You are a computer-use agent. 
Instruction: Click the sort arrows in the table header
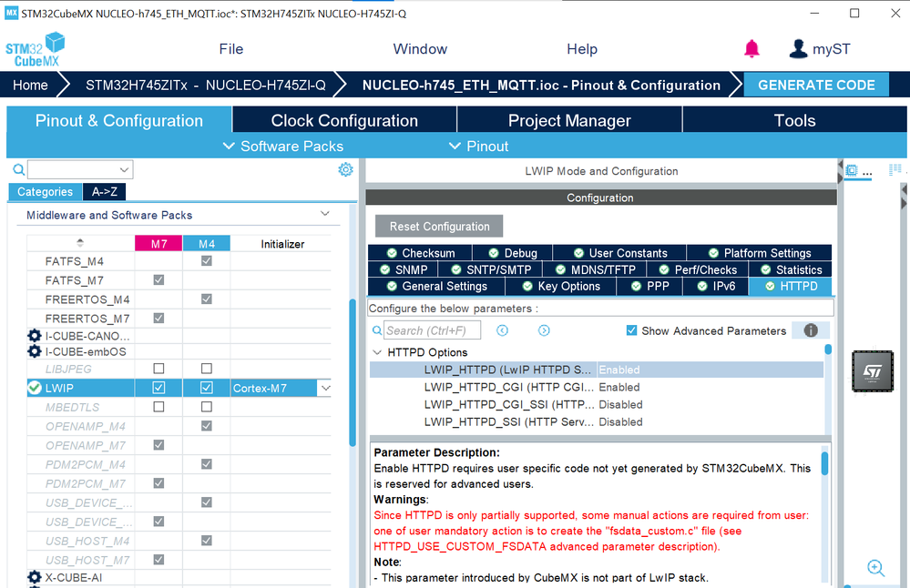80,243
